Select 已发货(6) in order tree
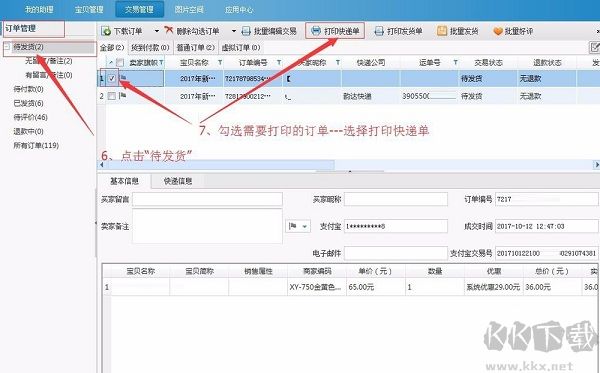Viewport: 600px width, 373px height. tap(28, 103)
